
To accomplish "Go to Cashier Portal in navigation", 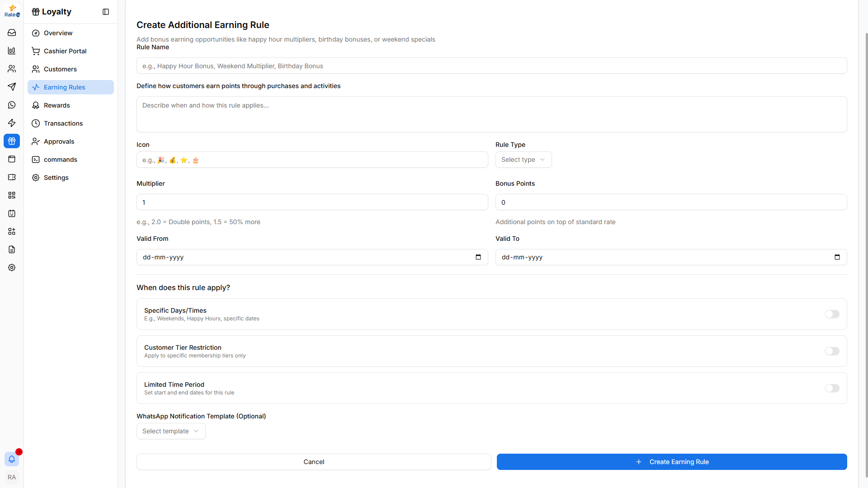I will click(65, 51).
